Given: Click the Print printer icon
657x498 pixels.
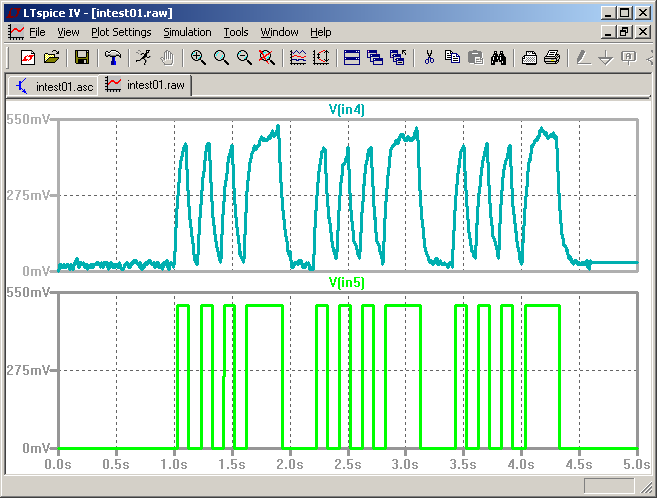Looking at the screenshot, I should pos(551,57).
